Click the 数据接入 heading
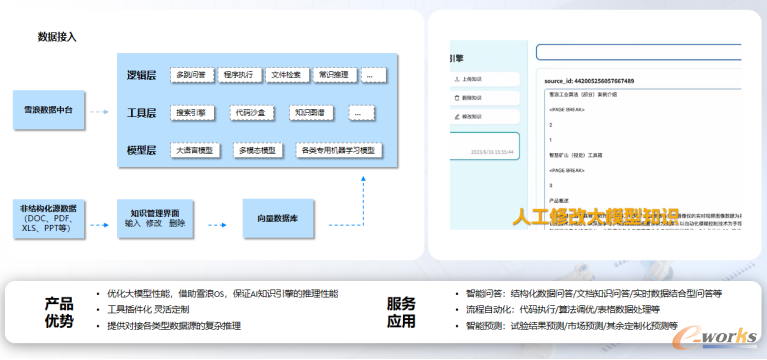The height and width of the screenshot is (360, 767). [x=57, y=37]
